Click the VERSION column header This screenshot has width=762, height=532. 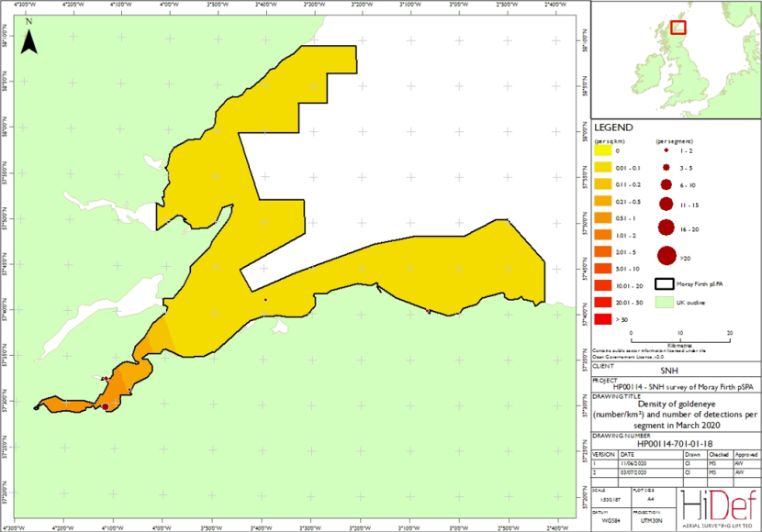604,455
